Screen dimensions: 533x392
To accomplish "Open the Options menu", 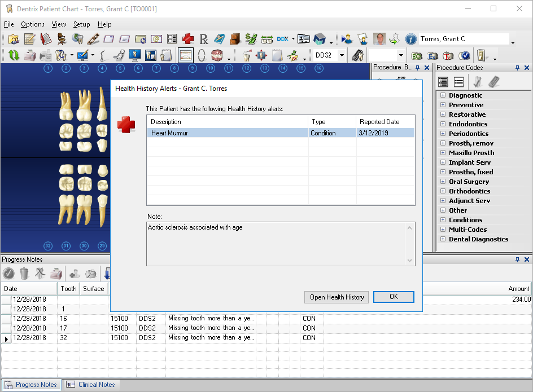I will pyautogui.click(x=33, y=24).
